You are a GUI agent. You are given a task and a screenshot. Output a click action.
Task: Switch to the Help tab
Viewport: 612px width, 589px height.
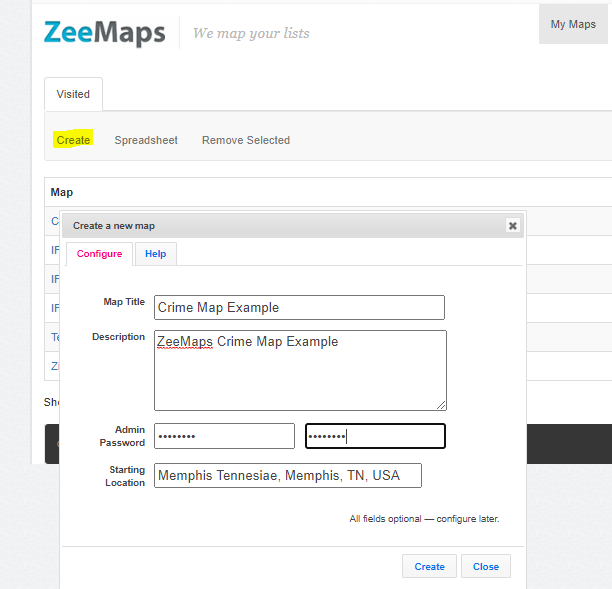(x=155, y=254)
